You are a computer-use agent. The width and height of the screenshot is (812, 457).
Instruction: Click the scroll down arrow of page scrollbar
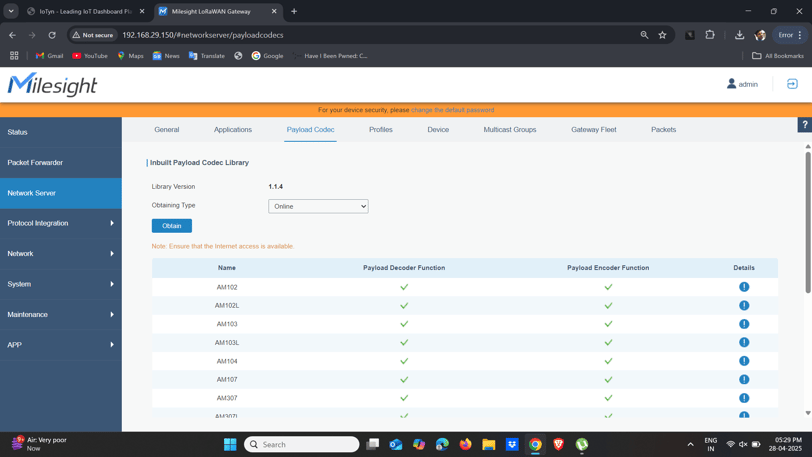click(808, 413)
